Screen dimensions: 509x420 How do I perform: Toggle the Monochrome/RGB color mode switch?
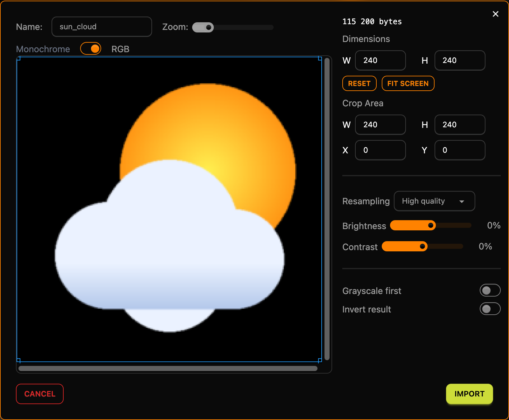click(91, 49)
